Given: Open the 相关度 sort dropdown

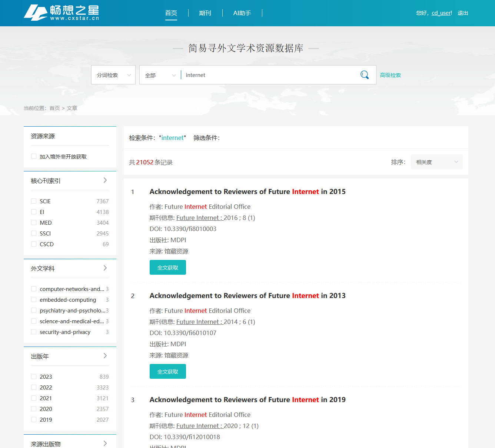Looking at the screenshot, I should 436,162.
